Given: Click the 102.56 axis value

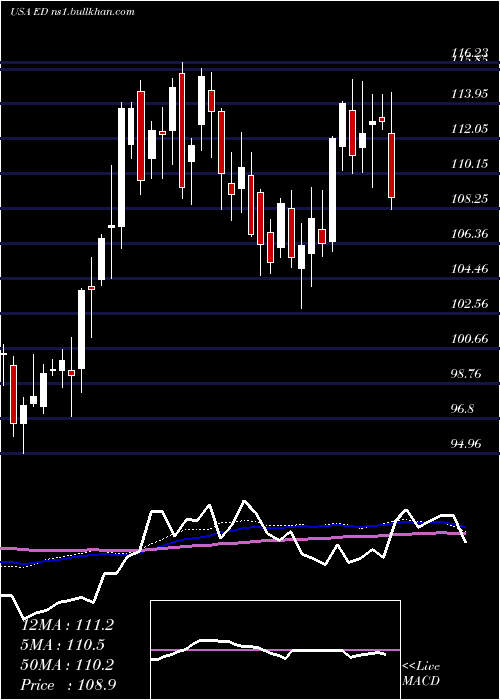Looking at the screenshot, I should (470, 304).
